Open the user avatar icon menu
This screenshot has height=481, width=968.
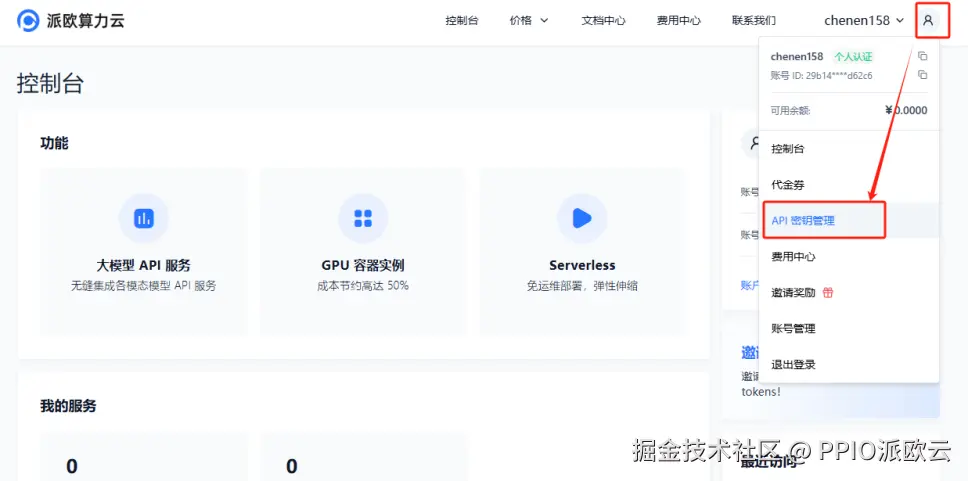coord(928,20)
